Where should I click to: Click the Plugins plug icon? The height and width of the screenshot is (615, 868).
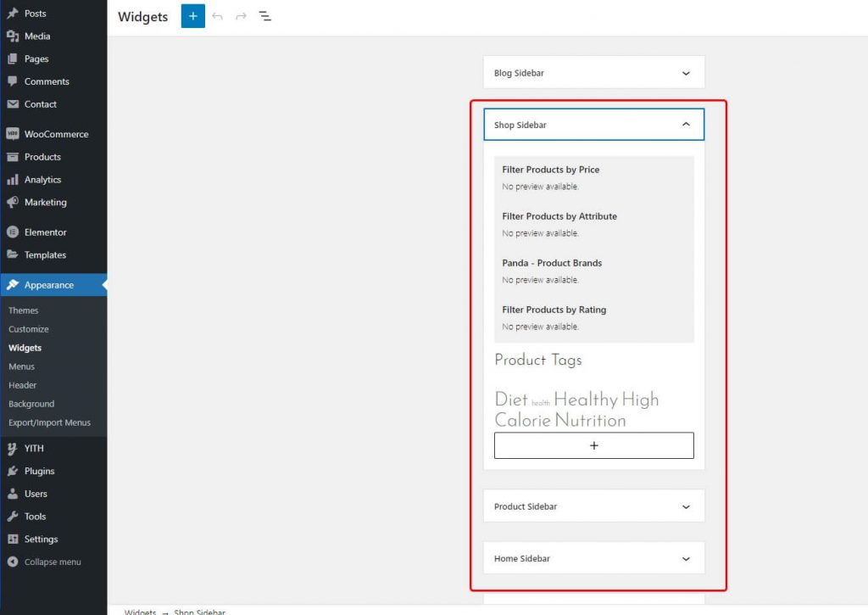coord(13,471)
